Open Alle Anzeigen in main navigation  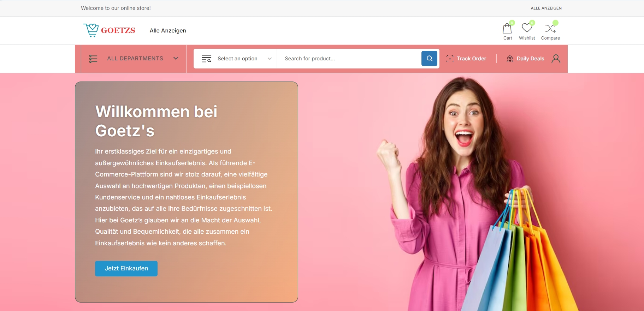pyautogui.click(x=168, y=30)
